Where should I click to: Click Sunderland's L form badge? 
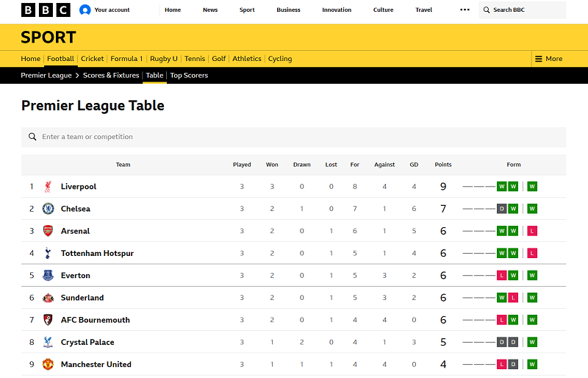coord(513,298)
